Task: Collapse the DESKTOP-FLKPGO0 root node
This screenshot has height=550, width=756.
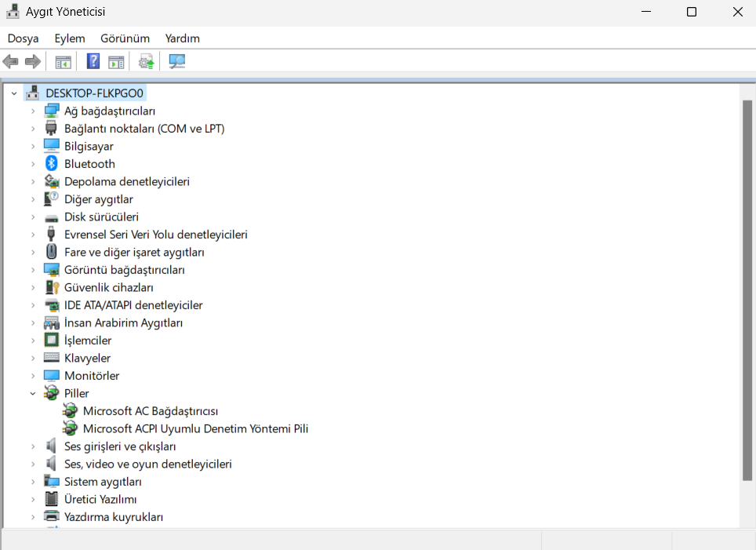Action: 14,93
